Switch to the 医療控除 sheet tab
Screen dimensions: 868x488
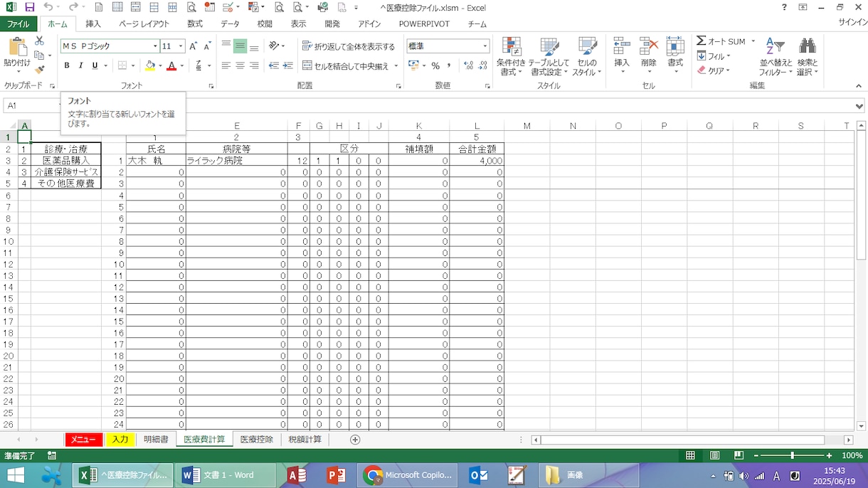click(x=257, y=440)
